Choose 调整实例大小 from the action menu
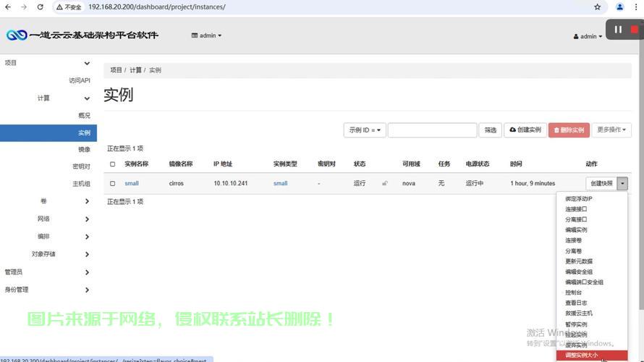 (x=582, y=355)
